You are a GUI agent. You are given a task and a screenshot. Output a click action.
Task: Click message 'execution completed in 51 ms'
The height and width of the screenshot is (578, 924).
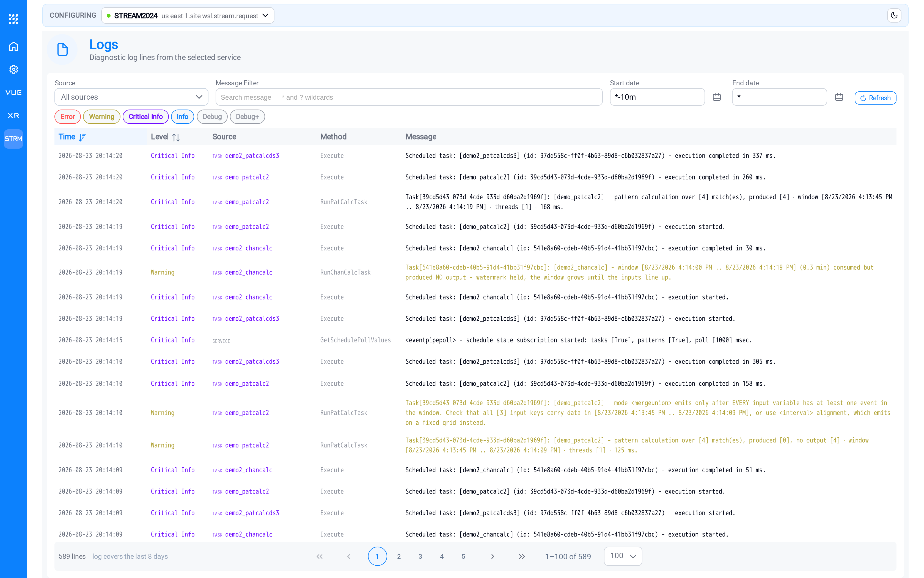[x=585, y=470]
